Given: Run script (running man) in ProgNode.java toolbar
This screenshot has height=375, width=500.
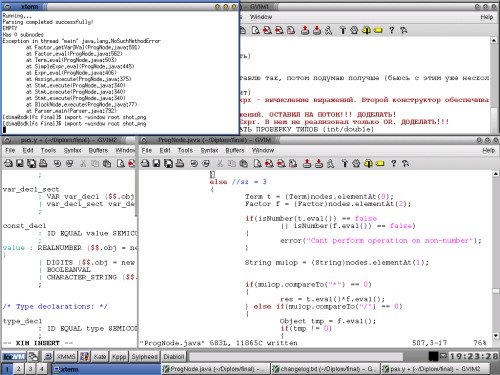Looking at the screenshot, I should (331, 163).
